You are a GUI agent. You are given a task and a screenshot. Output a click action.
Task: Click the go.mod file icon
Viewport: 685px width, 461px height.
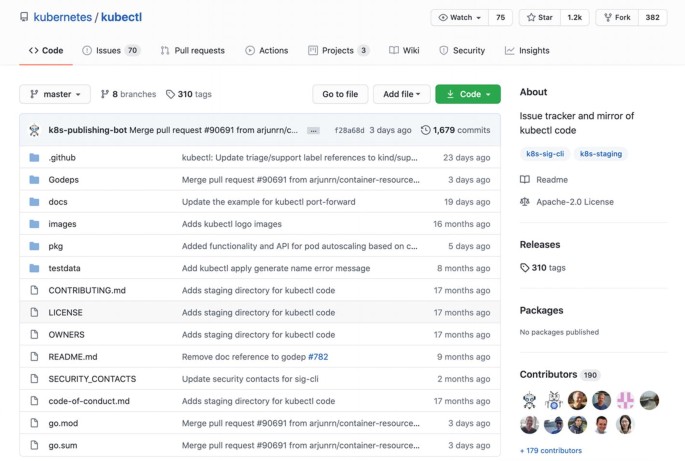(34, 423)
